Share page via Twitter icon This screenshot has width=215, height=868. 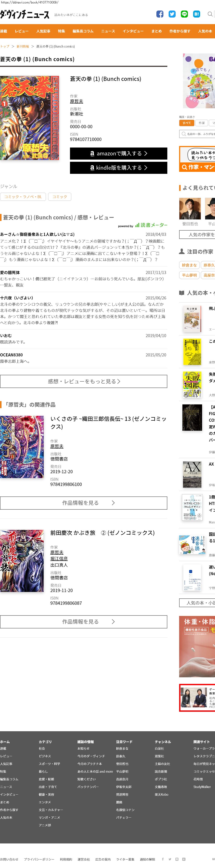coord(172,14)
